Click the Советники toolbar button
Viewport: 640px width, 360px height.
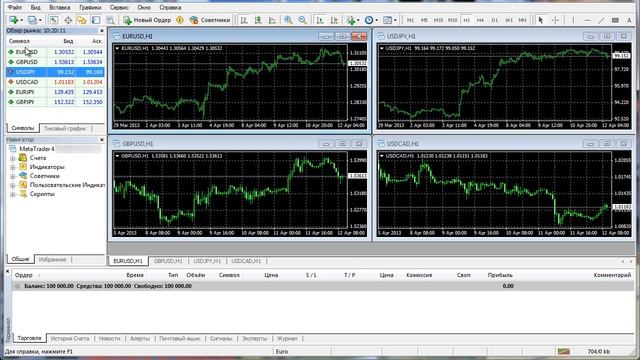[210, 20]
